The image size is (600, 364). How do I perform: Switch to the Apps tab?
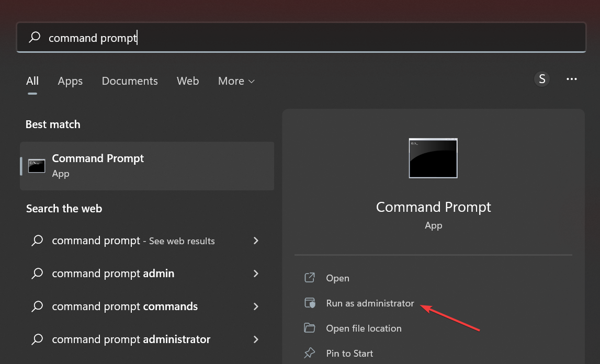click(x=70, y=81)
